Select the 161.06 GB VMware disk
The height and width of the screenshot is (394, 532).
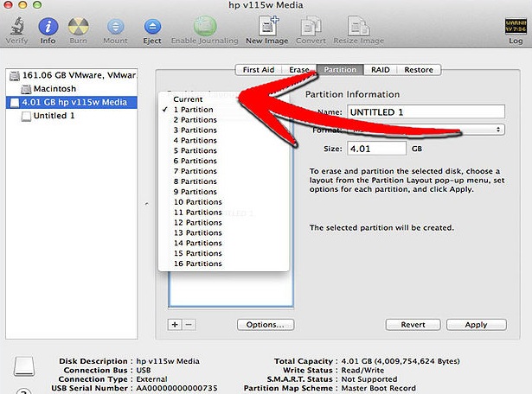[x=72, y=75]
